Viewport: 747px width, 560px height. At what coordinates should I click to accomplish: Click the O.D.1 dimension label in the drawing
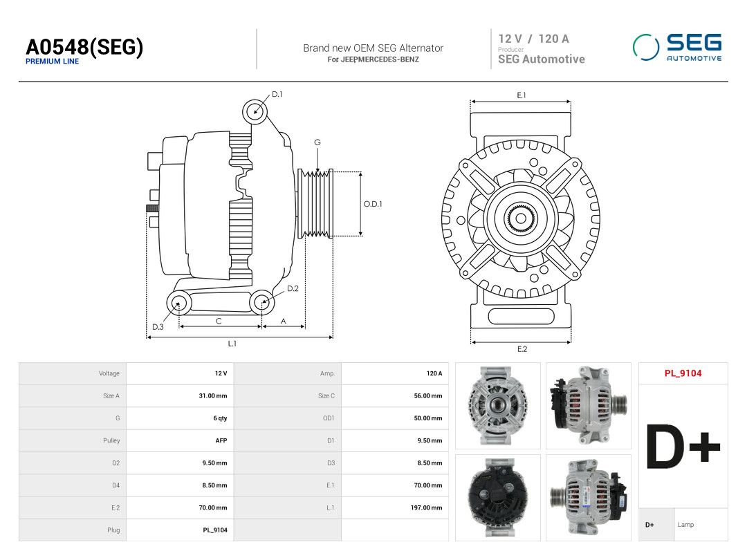pyautogui.click(x=373, y=204)
